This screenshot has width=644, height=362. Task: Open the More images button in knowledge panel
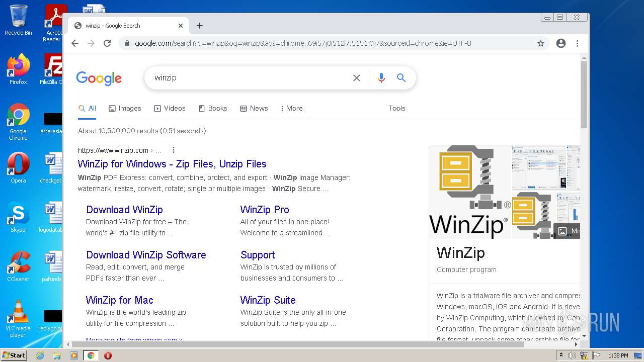coord(568,231)
